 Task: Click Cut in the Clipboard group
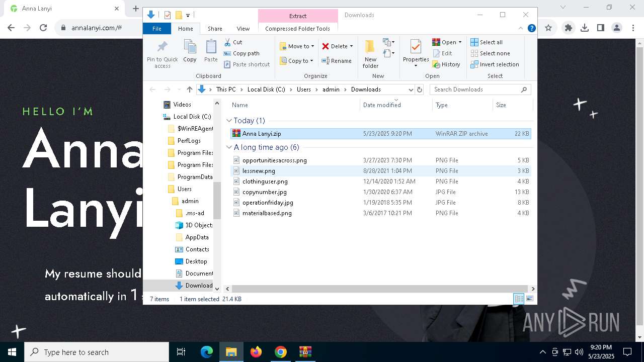[x=233, y=42]
